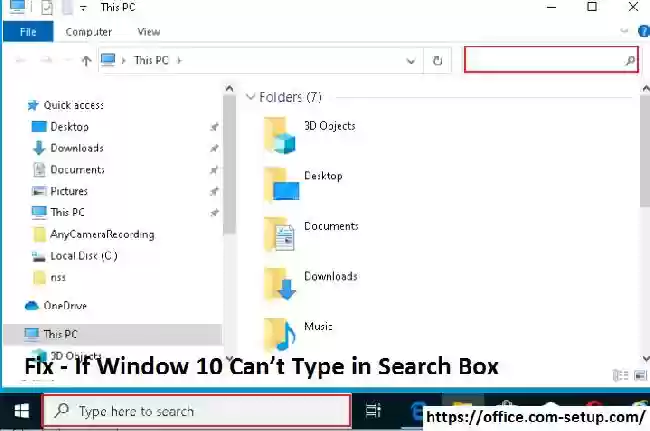Viewport: 650px width, 431px height.
Task: Click the pin icon next to Downloads
Action: [214, 148]
